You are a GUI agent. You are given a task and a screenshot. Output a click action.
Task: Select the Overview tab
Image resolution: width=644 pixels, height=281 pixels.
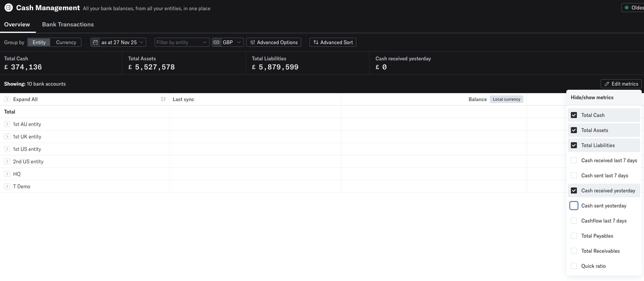[x=17, y=25]
